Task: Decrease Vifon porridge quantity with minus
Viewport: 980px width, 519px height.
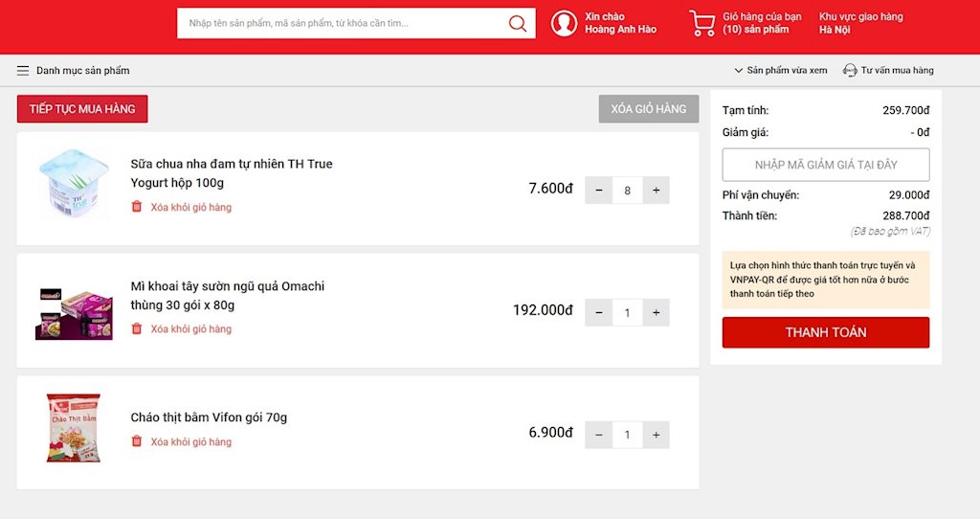Action: 599,435
